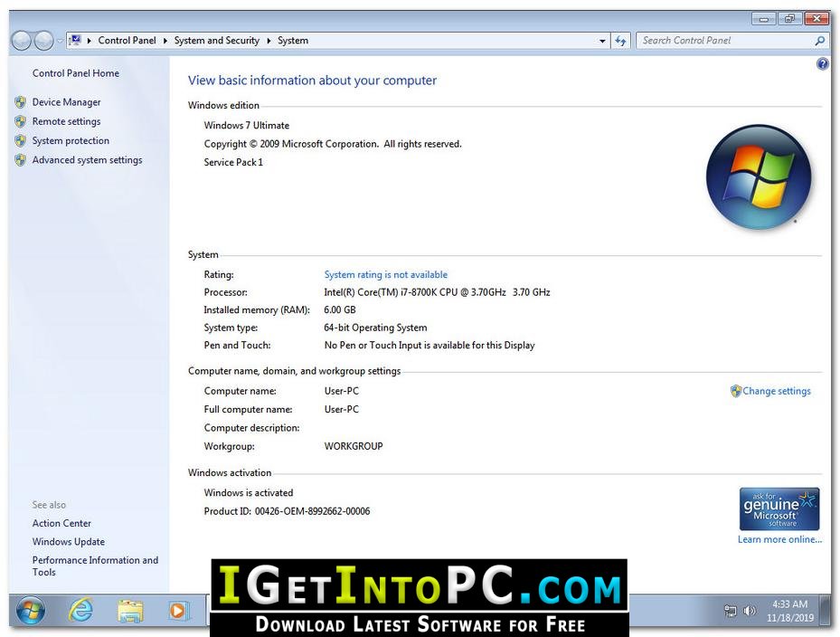Click the volume speaker icon in tray

(x=750, y=612)
